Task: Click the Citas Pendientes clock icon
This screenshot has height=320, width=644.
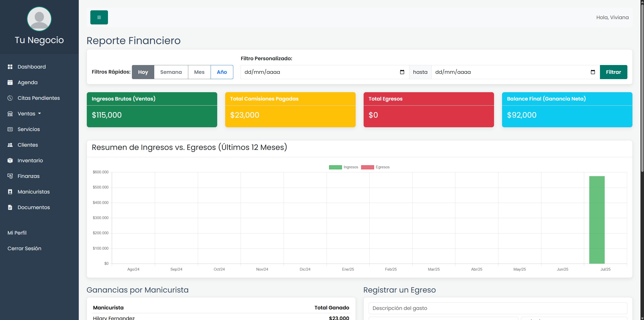Action: pos(10,98)
